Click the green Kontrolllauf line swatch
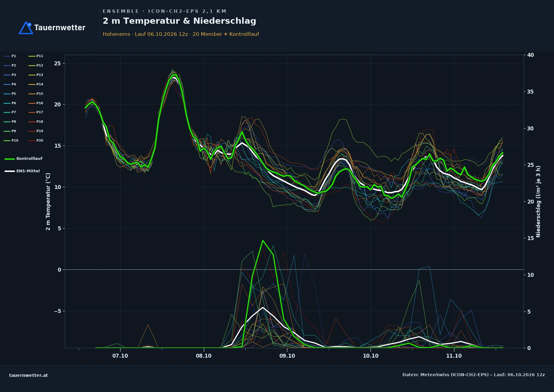This screenshot has width=554, height=392. point(9,159)
